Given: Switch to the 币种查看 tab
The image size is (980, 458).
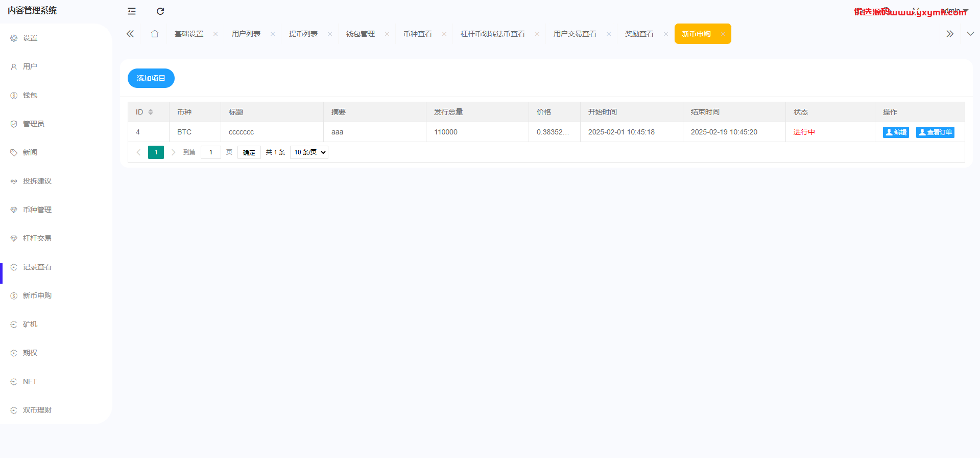Looking at the screenshot, I should [418, 34].
